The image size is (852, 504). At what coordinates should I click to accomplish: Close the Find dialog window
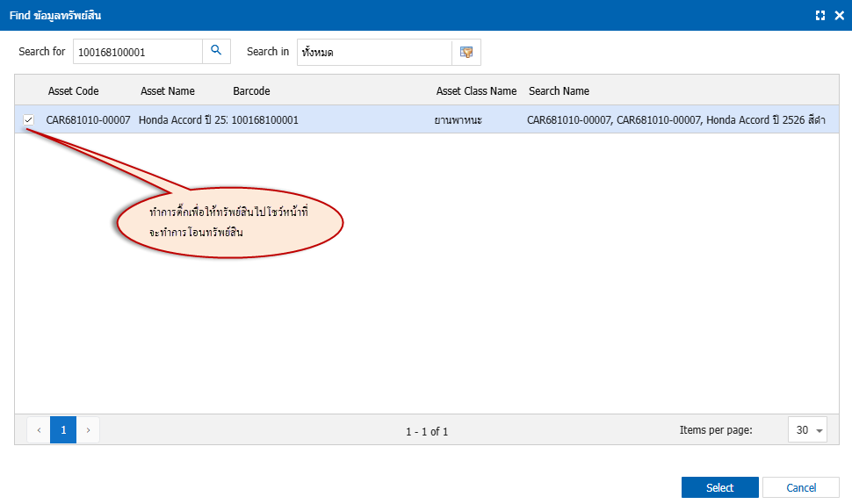[839, 16]
